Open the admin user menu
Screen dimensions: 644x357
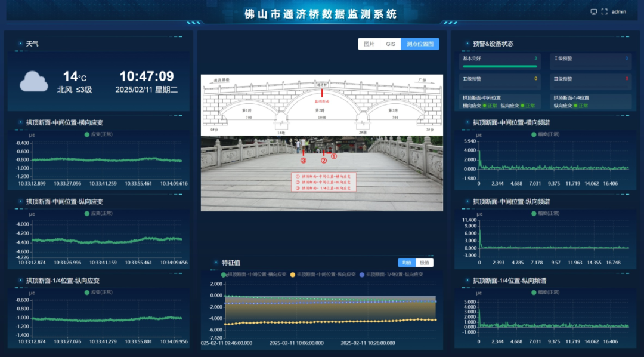pos(618,11)
